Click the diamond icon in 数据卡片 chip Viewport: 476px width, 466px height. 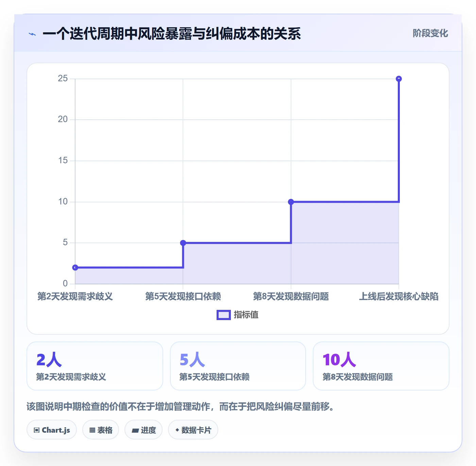point(177,430)
